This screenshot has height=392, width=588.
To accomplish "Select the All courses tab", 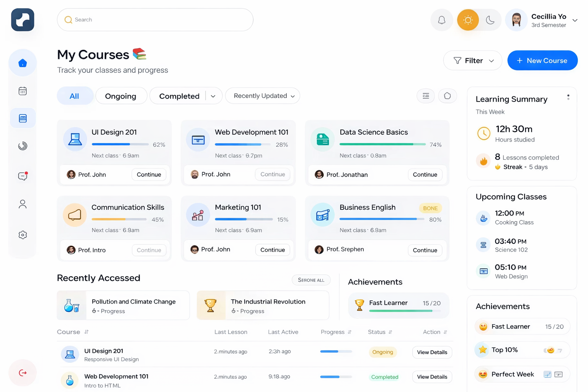I will [75, 96].
